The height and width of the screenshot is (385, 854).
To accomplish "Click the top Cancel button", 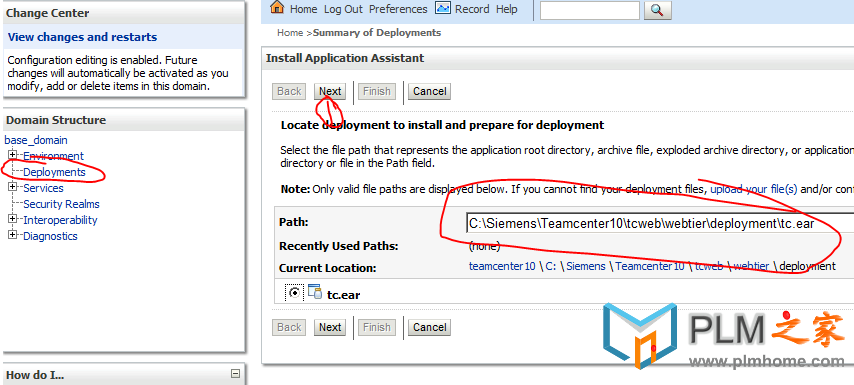I will 430,91.
